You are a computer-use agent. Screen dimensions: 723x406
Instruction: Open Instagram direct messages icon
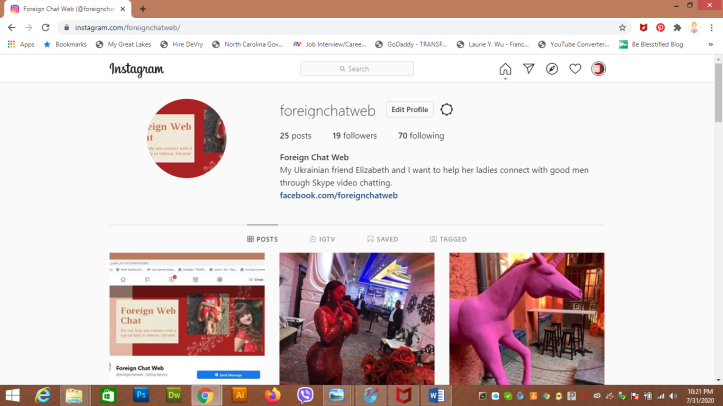click(528, 69)
